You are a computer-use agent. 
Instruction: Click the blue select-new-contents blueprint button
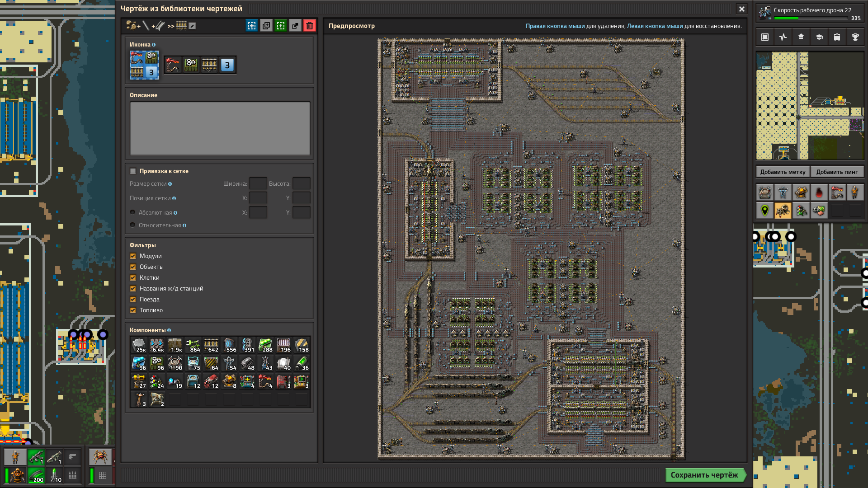coord(252,26)
